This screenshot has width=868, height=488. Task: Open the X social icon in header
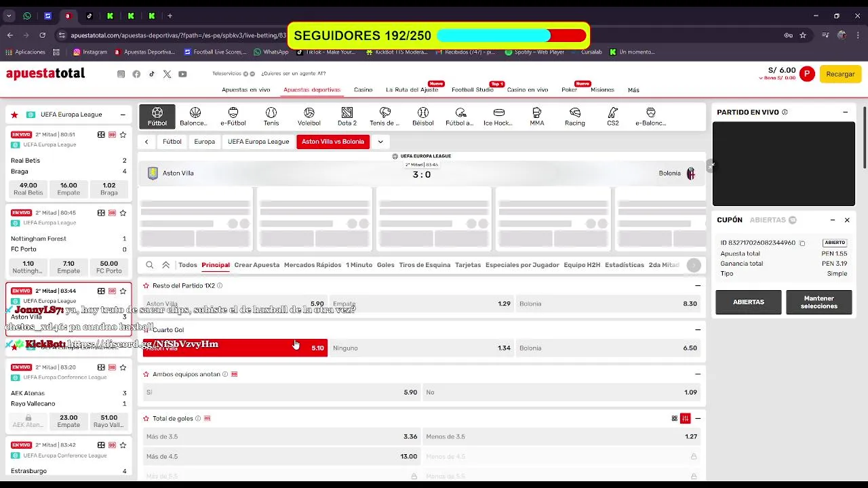coord(167,74)
